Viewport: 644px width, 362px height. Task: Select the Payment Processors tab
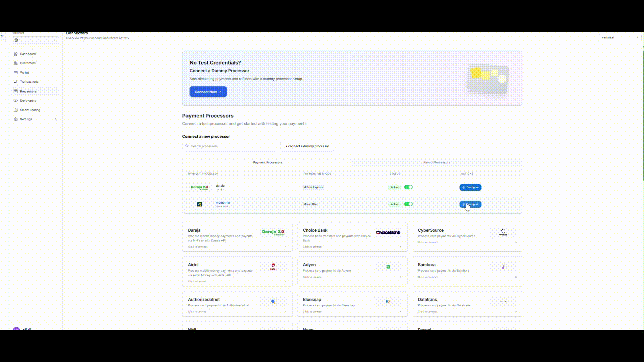click(x=267, y=162)
